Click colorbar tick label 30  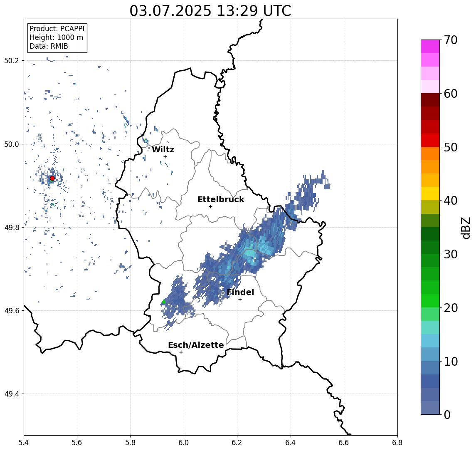point(451,254)
